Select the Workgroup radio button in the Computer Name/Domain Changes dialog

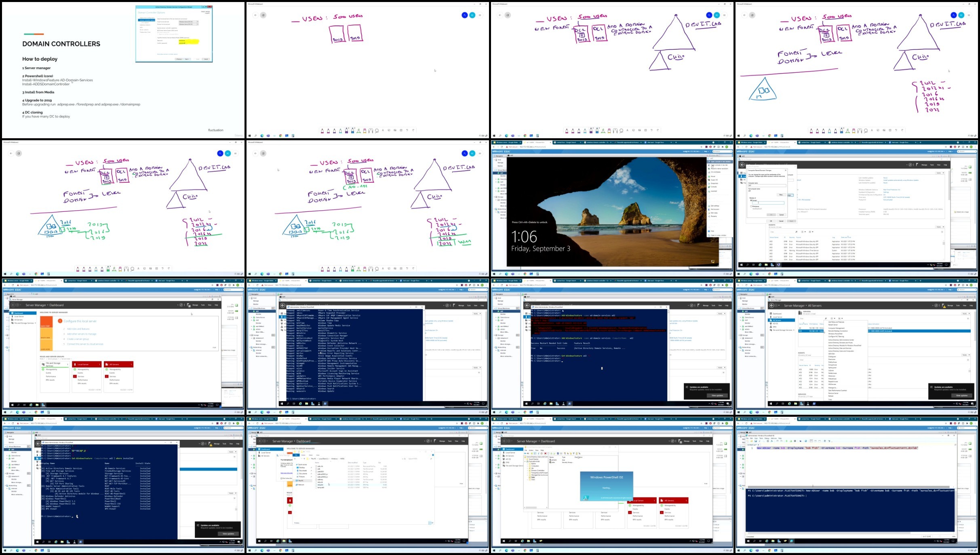751,206
